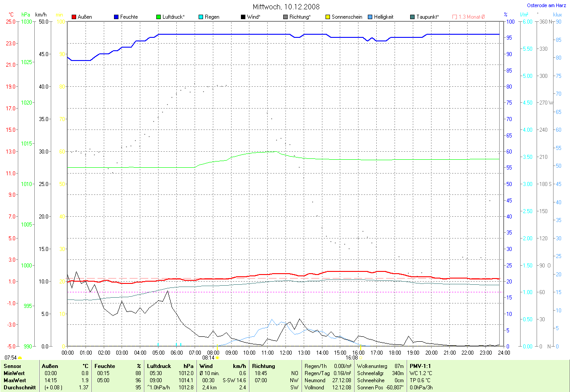The image size is (570, 392).
Task: Click the yellow dot beside 07:54
Action: (20, 357)
